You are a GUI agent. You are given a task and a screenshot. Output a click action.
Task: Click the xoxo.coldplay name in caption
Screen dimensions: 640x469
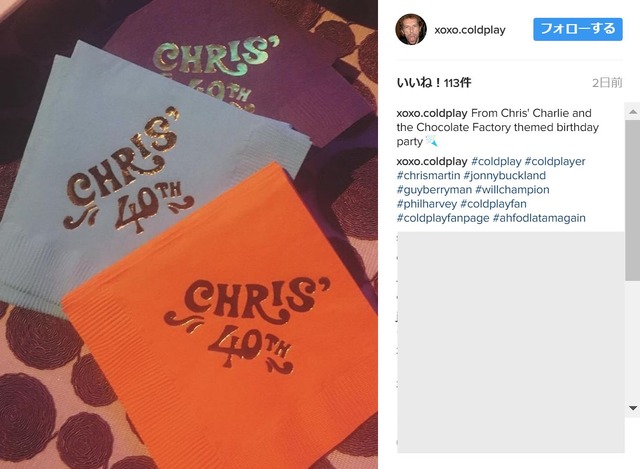click(432, 113)
